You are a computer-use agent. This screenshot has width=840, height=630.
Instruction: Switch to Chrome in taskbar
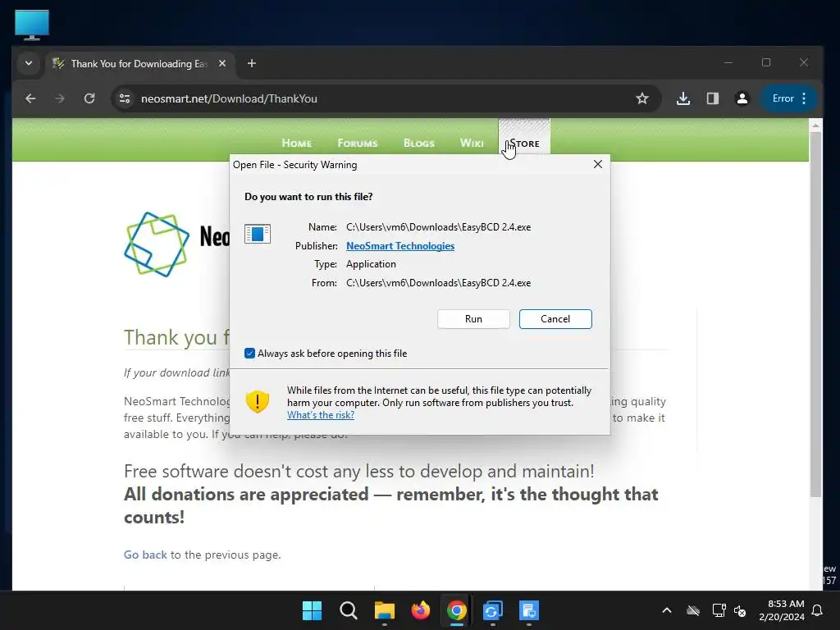click(456, 610)
